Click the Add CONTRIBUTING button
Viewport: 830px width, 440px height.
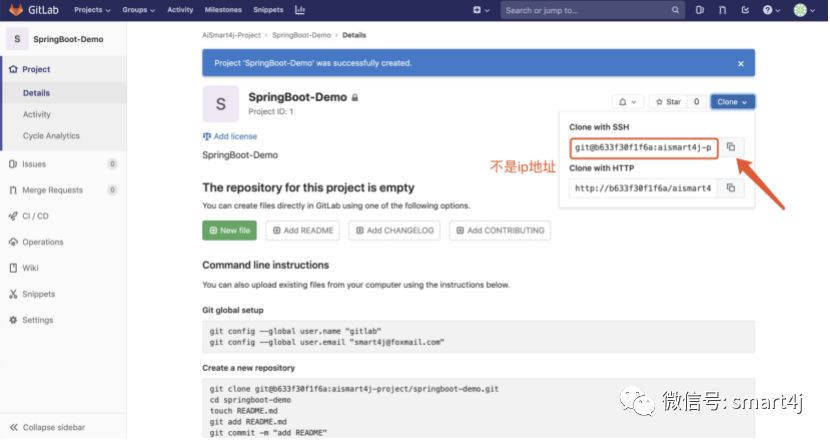(500, 230)
